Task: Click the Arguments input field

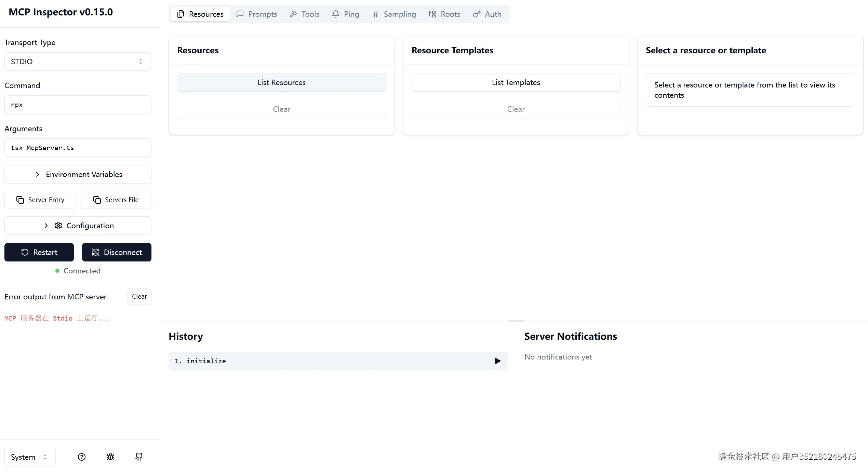Action: [x=78, y=148]
